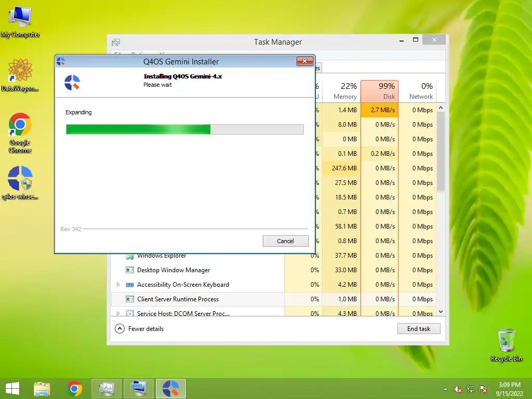Open the Recycle Bin
The image size is (532, 399).
506,345
